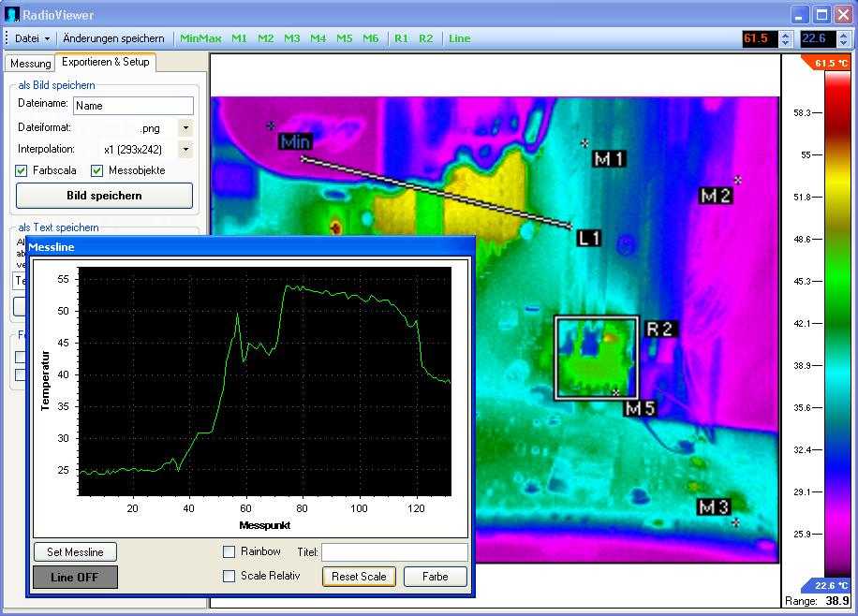Switch to the Messung tab
Screen dimensions: 858x616
(30, 64)
